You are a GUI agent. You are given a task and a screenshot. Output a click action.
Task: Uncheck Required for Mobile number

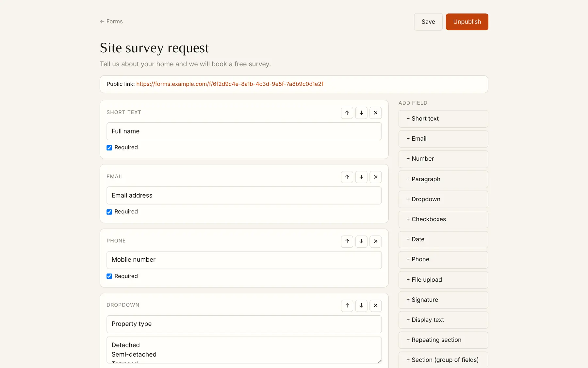[x=109, y=276]
